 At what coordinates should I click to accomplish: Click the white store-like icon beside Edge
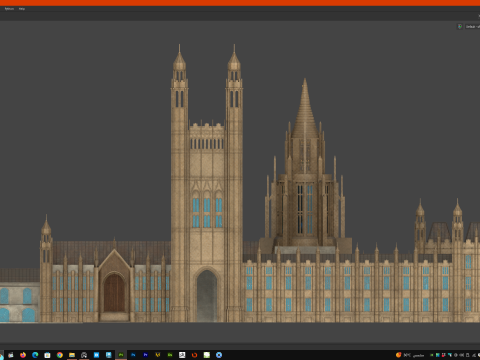point(47,355)
